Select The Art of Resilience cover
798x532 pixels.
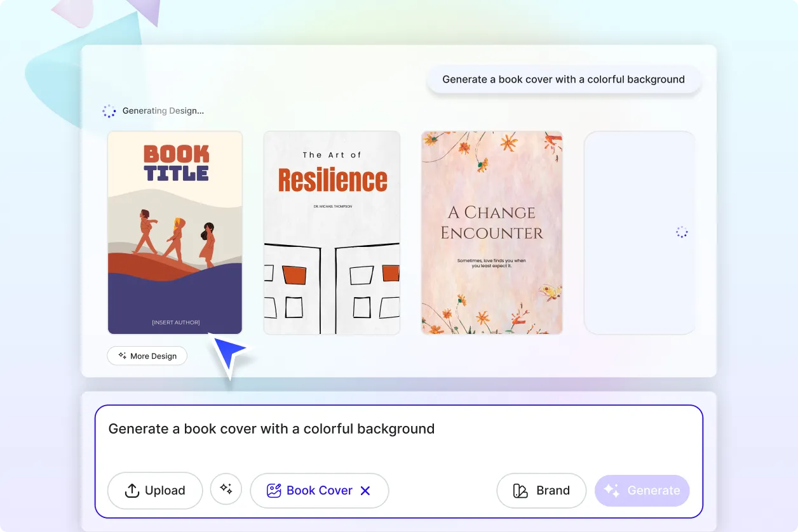tap(332, 232)
